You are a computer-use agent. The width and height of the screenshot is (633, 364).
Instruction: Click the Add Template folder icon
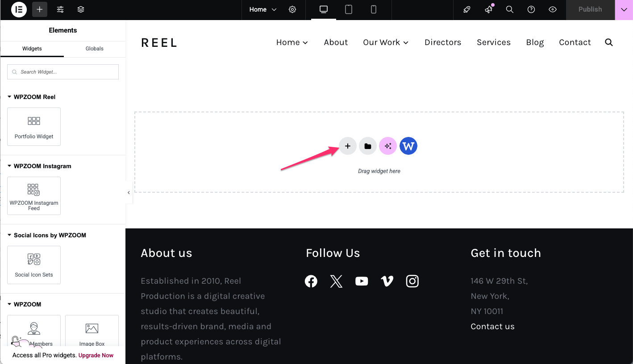pyautogui.click(x=368, y=146)
